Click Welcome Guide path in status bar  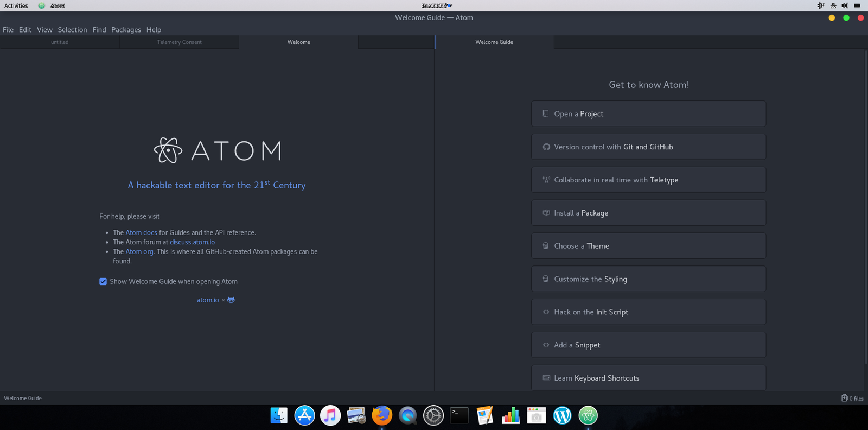tap(23, 398)
